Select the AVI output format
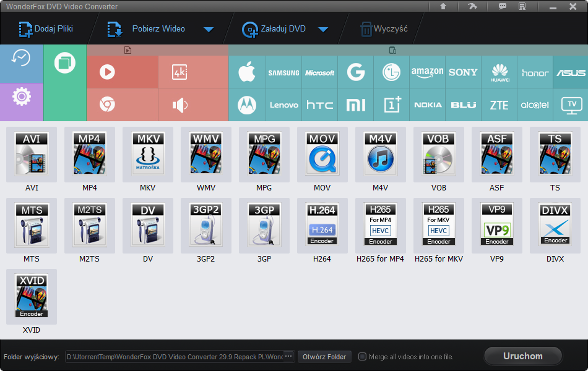Viewport: 588px width, 371px height. coord(32,155)
